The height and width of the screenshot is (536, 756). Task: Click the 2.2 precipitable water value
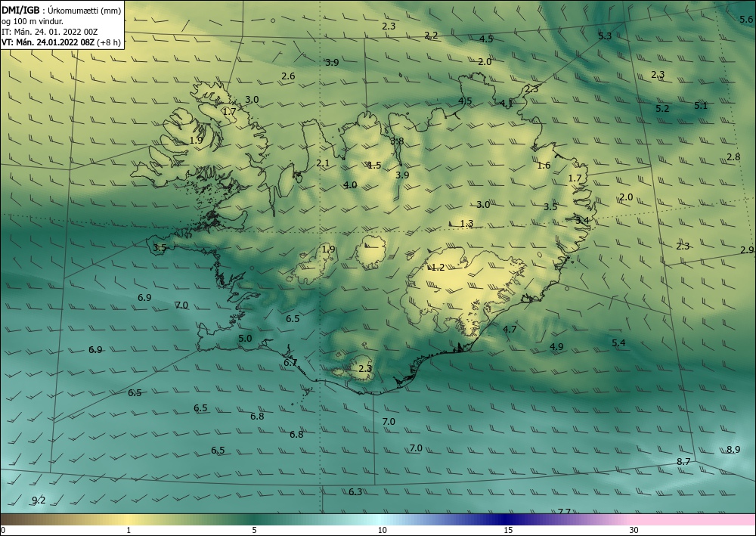coord(431,36)
